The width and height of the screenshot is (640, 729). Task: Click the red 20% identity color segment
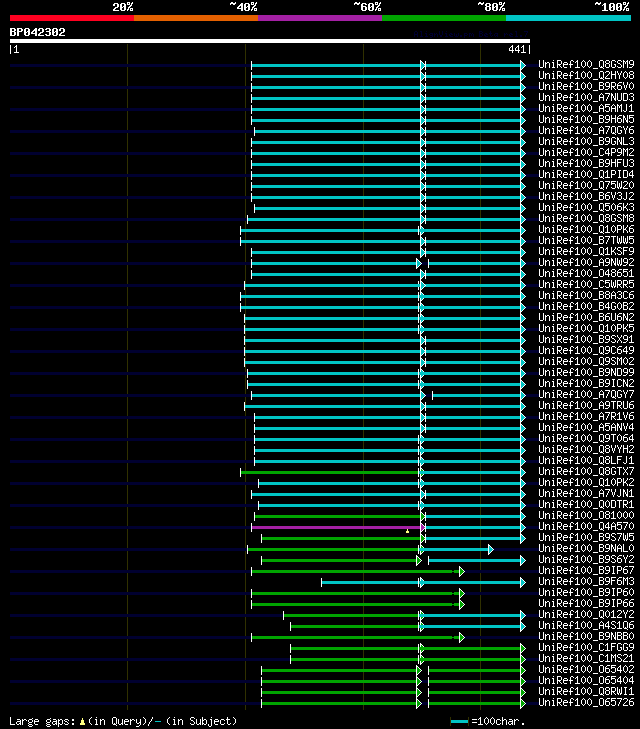72,18
